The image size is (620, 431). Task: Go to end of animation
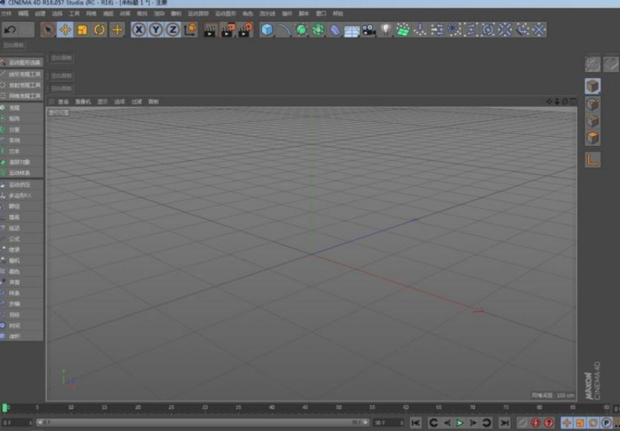[x=504, y=423]
